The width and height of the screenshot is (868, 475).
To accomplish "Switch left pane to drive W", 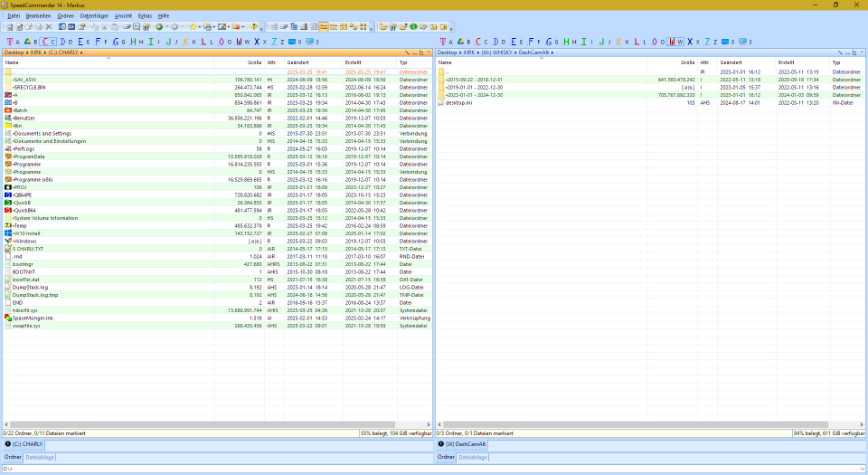I will 242,42.
